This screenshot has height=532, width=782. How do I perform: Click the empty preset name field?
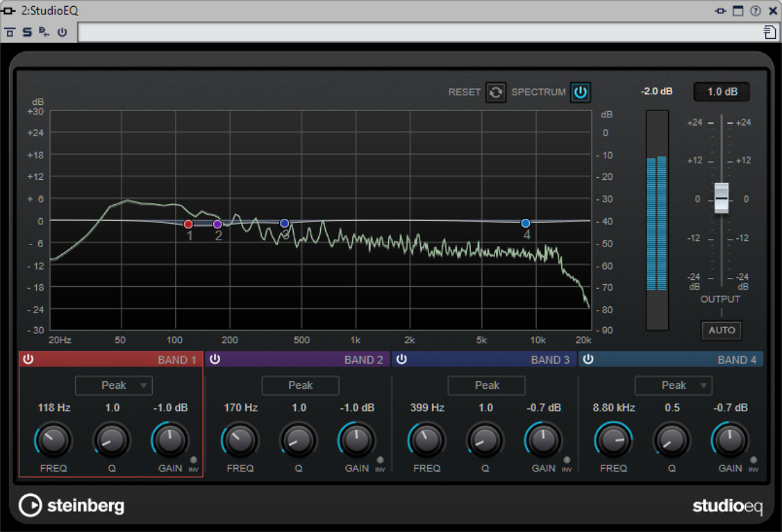coord(419,33)
